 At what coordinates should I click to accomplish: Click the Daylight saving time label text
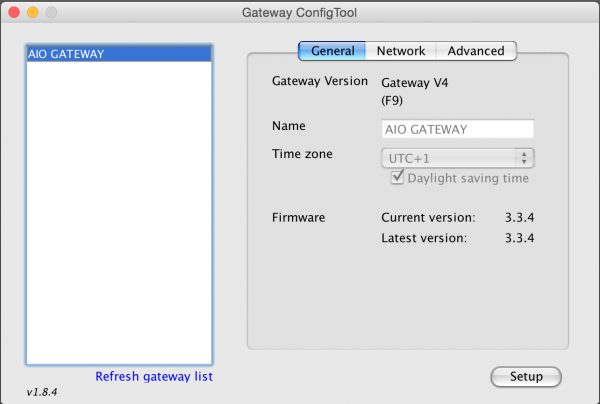(x=468, y=178)
